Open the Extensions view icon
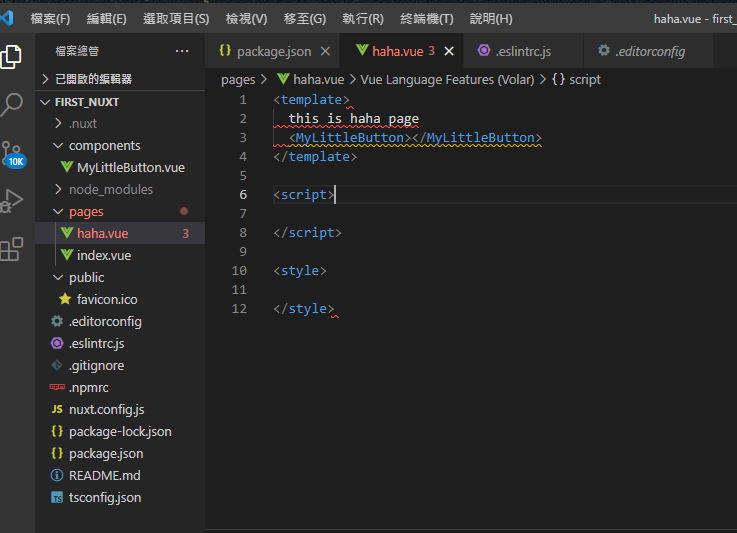737x533 pixels. pyautogui.click(x=12, y=249)
